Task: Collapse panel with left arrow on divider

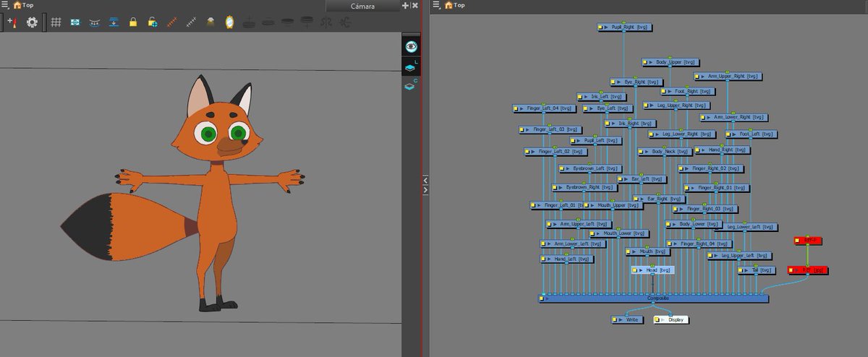Action: pos(425,179)
